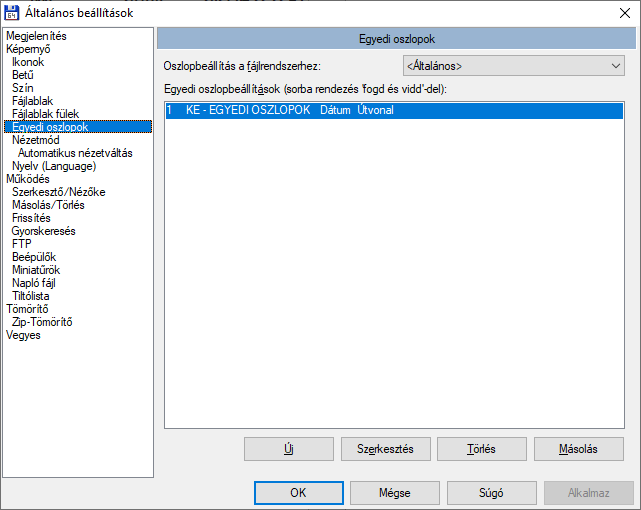
Task: Open the Nézetmód settings page
Action: click(36, 140)
